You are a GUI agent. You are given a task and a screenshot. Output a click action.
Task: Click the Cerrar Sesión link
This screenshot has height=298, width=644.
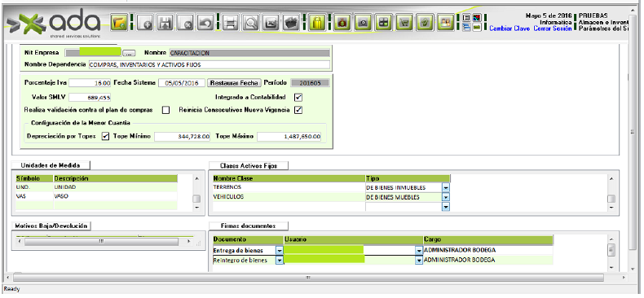pos(553,28)
